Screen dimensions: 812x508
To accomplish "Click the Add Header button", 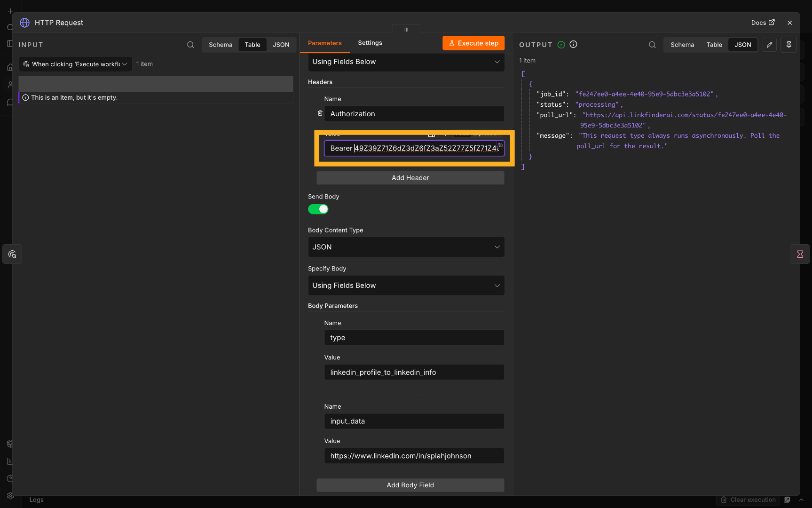I will pyautogui.click(x=410, y=178).
